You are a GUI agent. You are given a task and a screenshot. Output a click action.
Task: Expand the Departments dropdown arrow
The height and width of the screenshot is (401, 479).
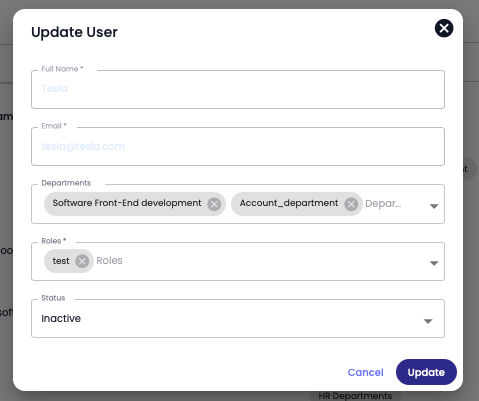tap(434, 206)
